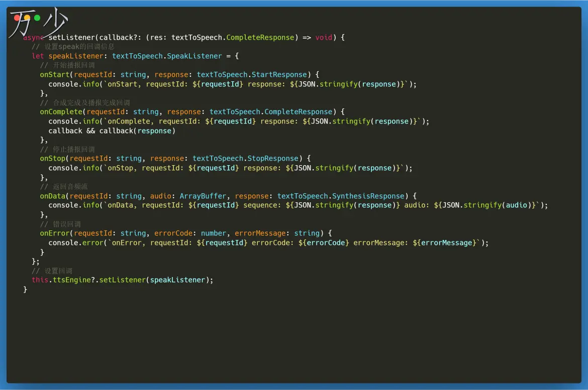Click the onStart method definition name
The image size is (588, 390).
coord(54,74)
